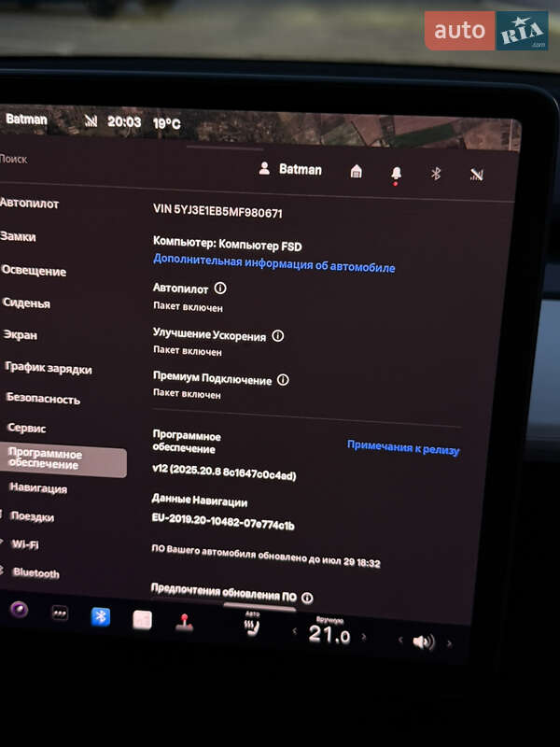
Task: Open the all apps dots icon
Action: [x=60, y=613]
